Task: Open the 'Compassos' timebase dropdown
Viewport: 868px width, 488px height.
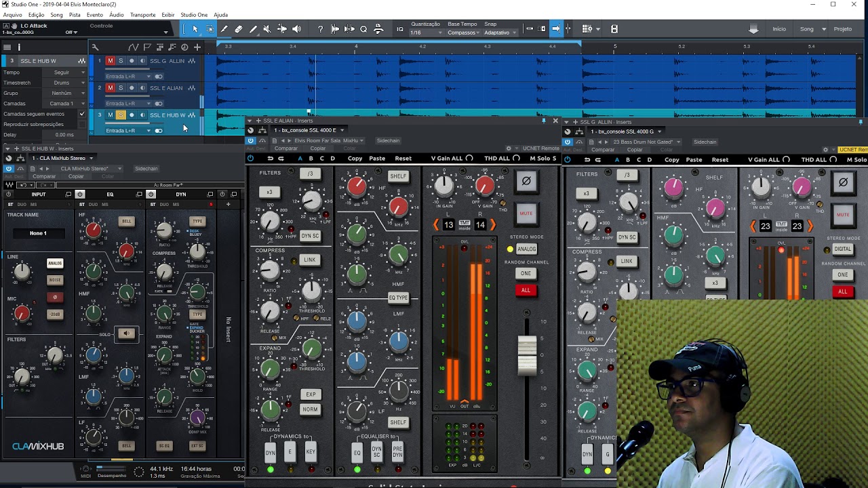Action: point(464,33)
